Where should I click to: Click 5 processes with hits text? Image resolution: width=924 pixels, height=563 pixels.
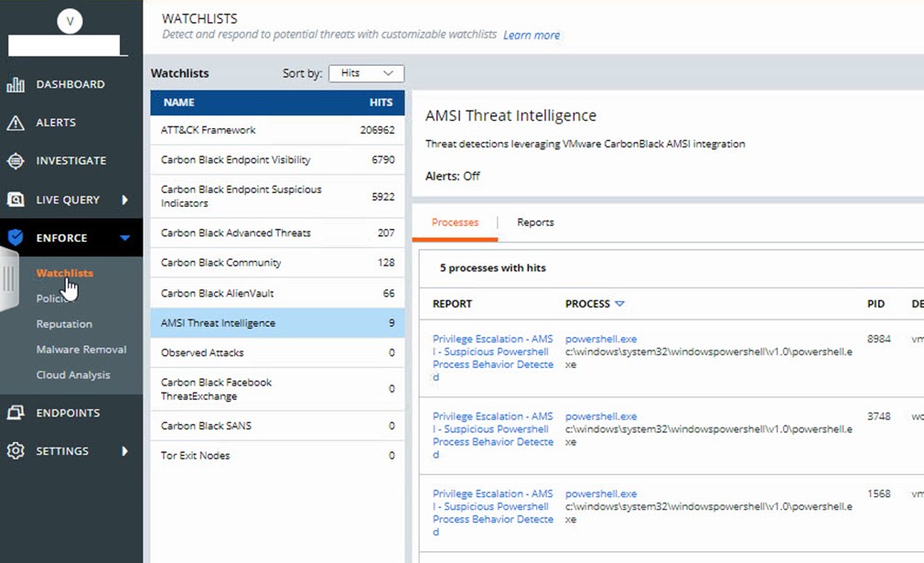(x=492, y=267)
